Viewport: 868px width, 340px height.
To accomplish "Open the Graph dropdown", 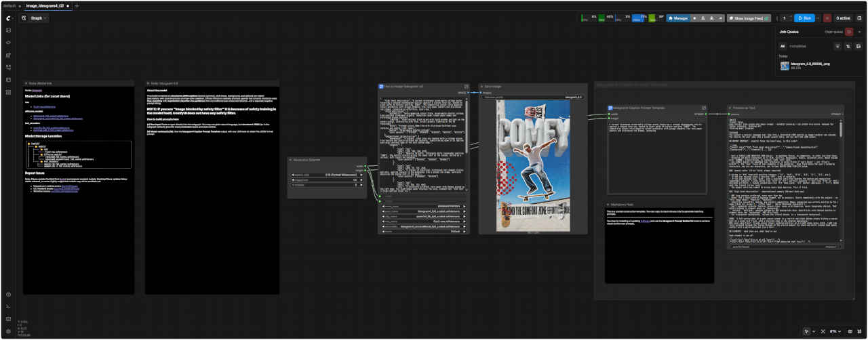I will [x=39, y=18].
